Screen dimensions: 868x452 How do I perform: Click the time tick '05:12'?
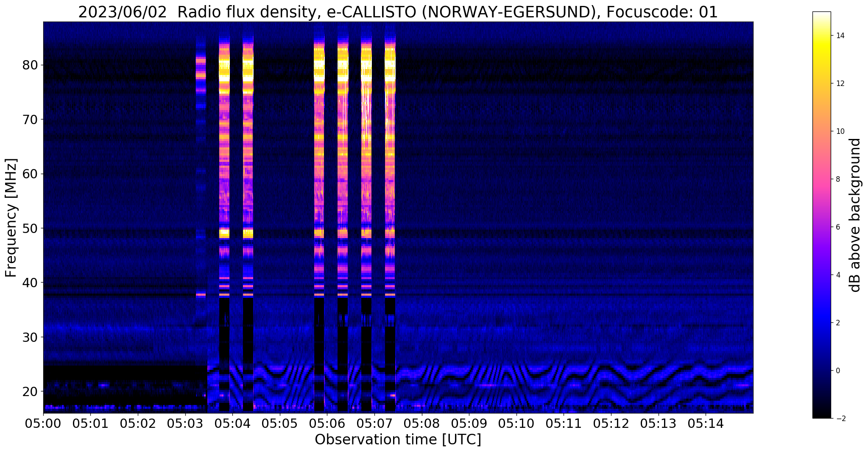611,423
